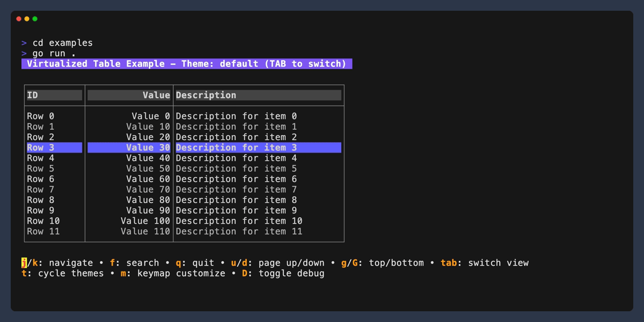Select Row 11 at table bottom
Viewport: 644px width, 322px height.
click(x=43, y=231)
